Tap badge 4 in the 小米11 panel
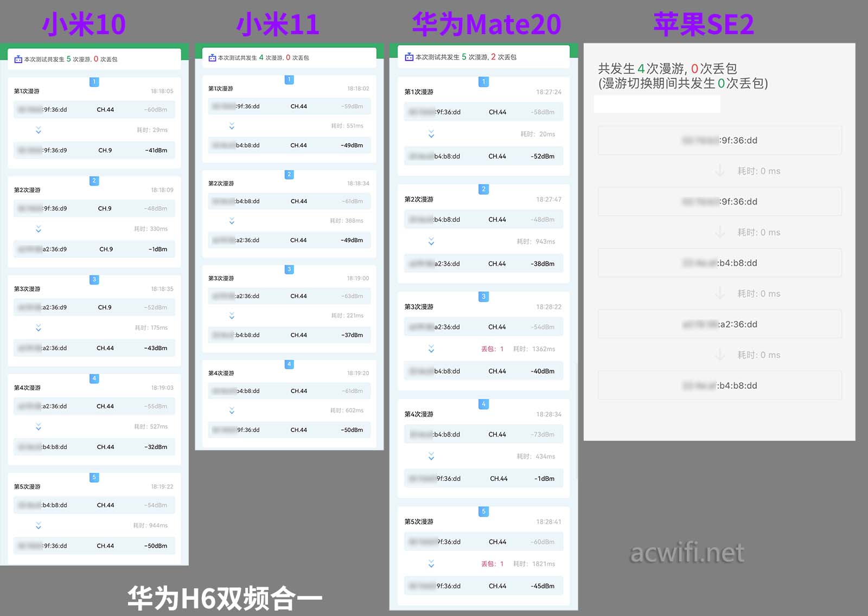 289,364
